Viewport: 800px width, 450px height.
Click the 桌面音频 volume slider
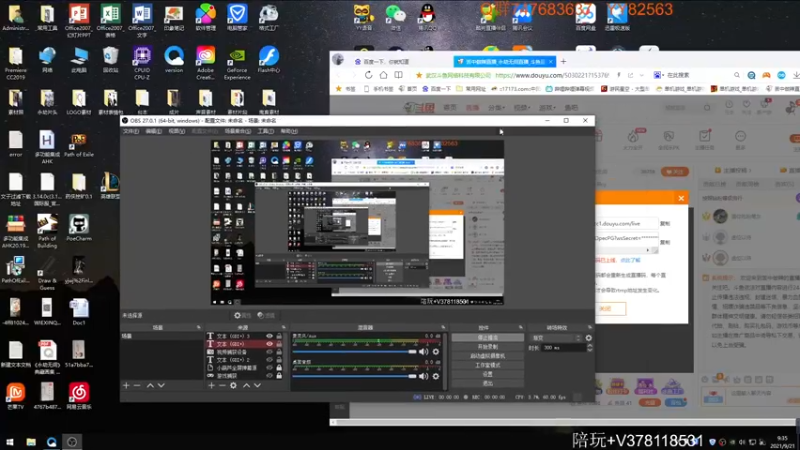click(355, 376)
